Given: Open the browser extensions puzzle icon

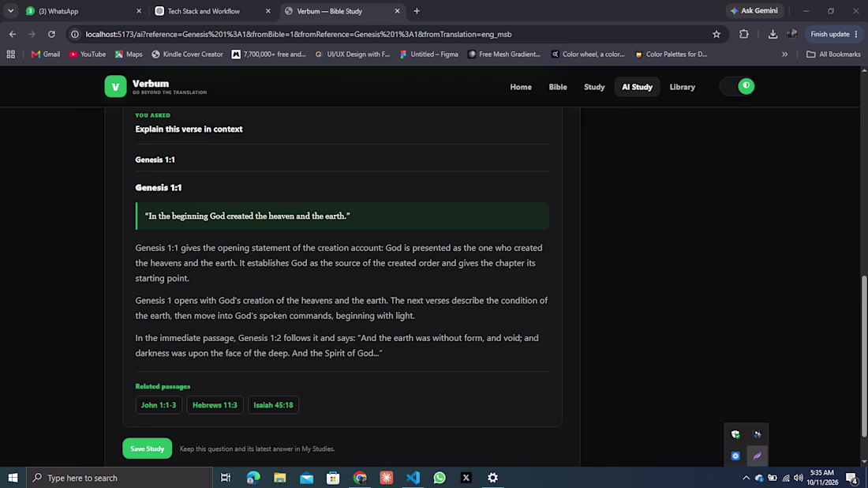Looking at the screenshot, I should coord(744,34).
